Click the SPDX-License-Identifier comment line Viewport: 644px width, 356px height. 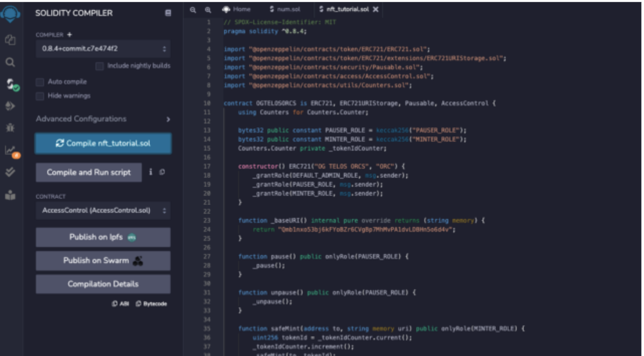279,22
